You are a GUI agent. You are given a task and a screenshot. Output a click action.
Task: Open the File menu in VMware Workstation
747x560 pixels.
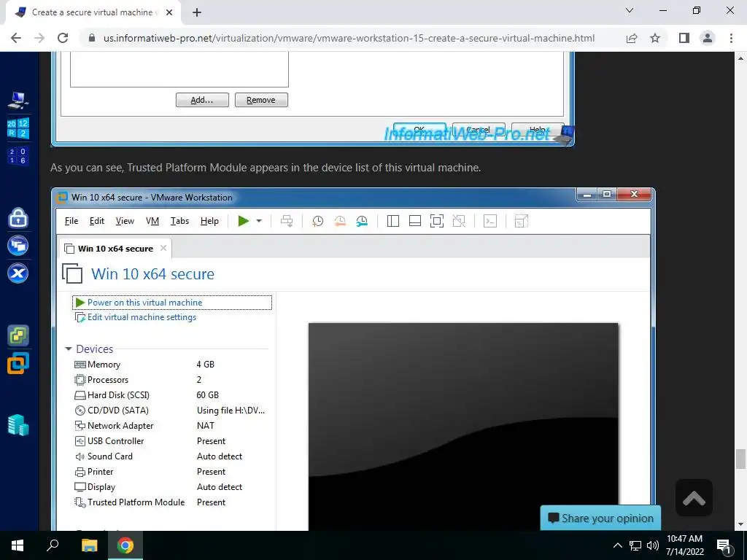click(x=71, y=221)
